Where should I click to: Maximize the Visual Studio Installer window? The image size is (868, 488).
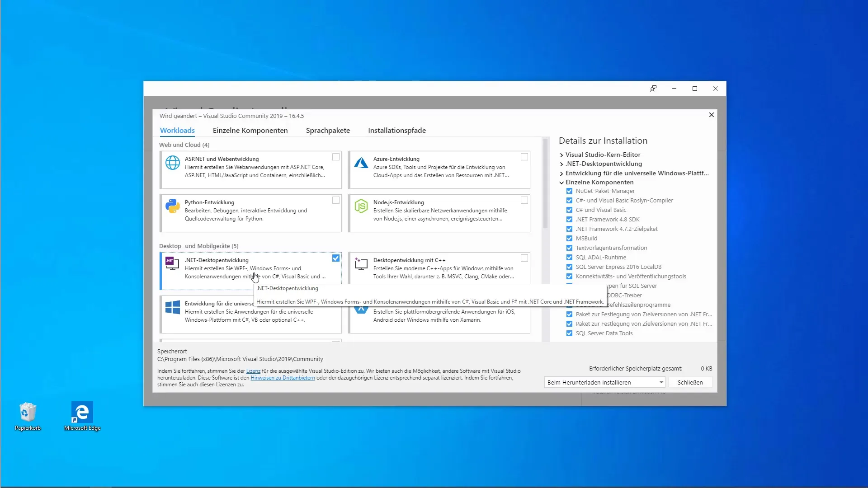695,89
